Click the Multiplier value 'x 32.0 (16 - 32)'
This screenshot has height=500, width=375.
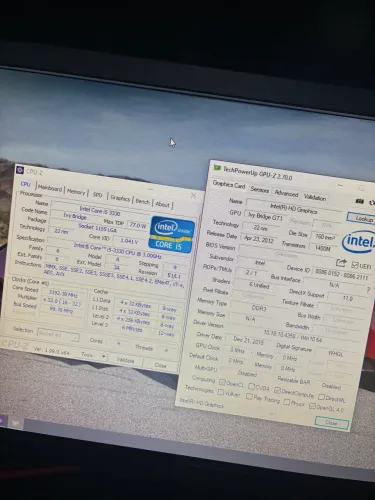(61, 303)
